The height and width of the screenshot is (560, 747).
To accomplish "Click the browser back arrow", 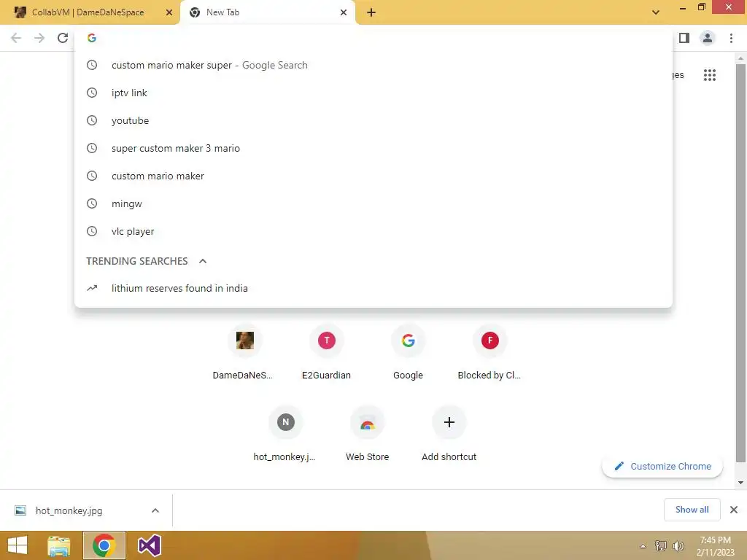I will [x=16, y=38].
